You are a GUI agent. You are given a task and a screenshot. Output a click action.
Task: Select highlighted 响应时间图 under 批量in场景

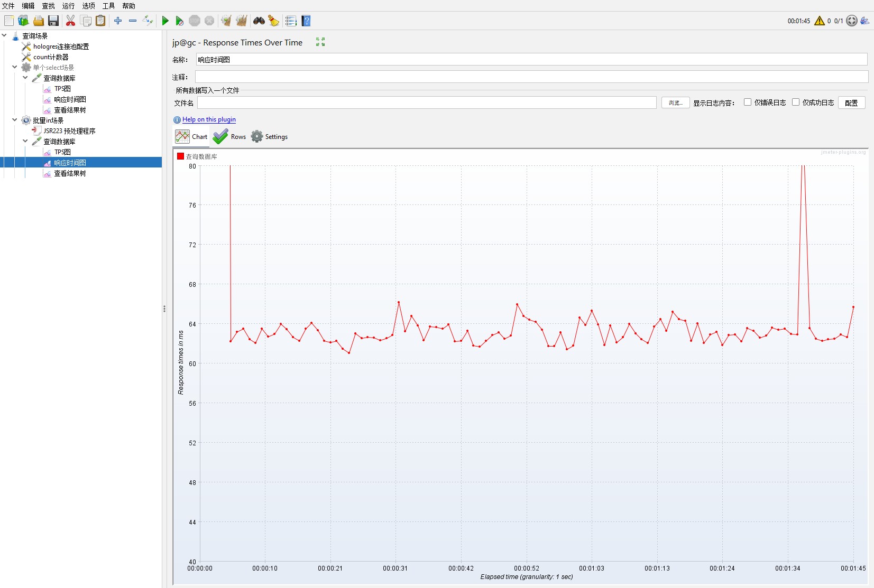click(x=70, y=162)
